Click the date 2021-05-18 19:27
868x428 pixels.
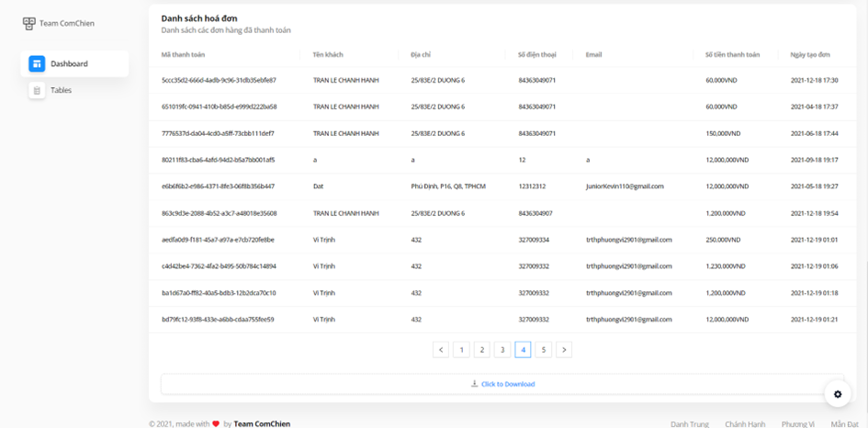pyautogui.click(x=815, y=186)
